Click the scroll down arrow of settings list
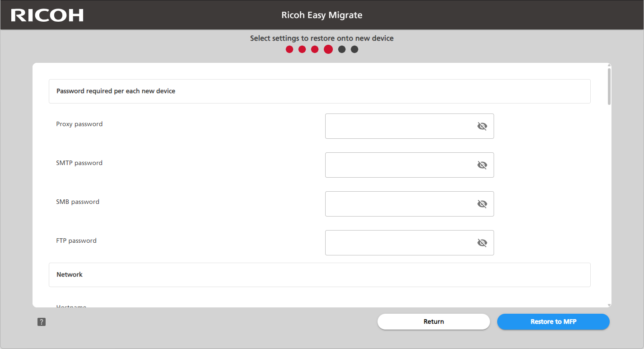 [x=609, y=305]
